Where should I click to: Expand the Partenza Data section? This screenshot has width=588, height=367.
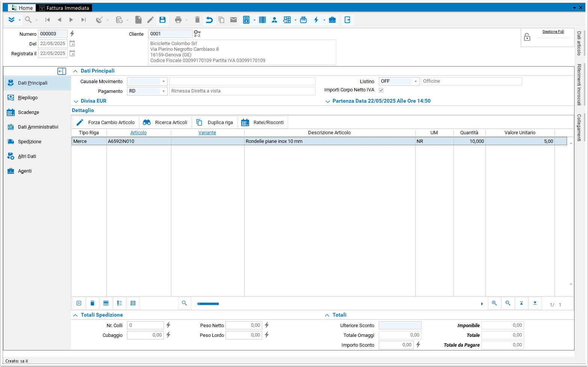coord(328,101)
